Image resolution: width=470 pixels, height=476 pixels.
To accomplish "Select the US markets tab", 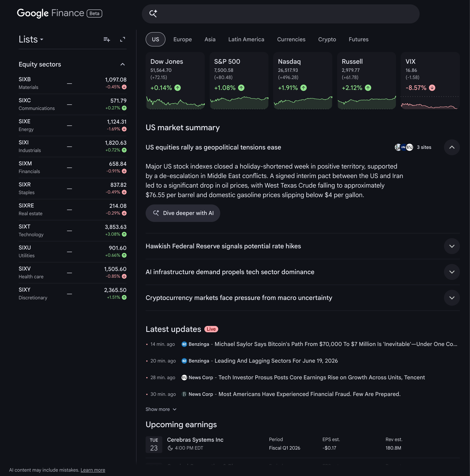I will click(155, 40).
